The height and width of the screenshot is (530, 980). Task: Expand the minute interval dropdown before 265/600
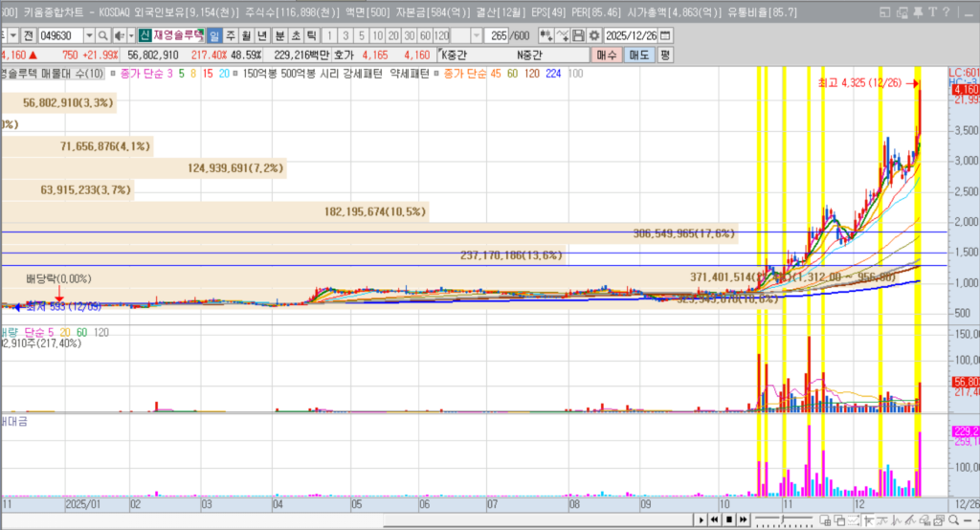[475, 35]
